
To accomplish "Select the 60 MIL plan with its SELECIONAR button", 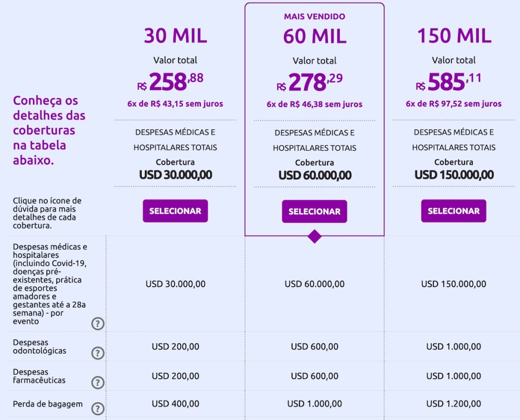I will click(x=314, y=211).
